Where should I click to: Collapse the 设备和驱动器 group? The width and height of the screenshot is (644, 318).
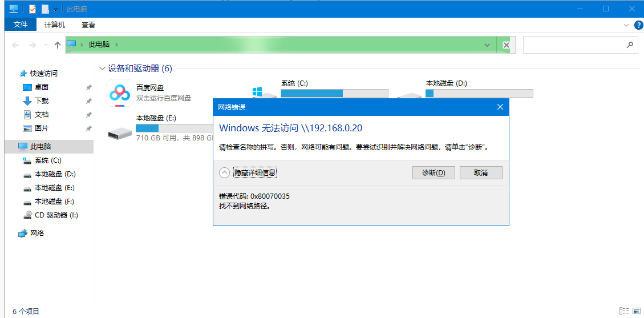click(102, 69)
